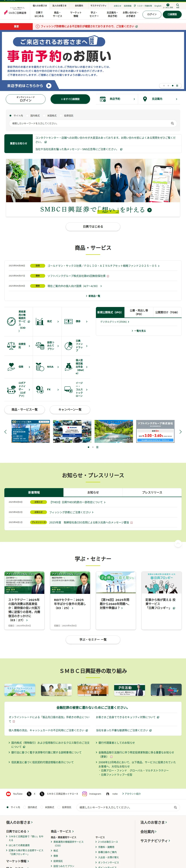Open ソフトバンクグループ株式会社 carousel thumbnail
The height and width of the screenshot is (868, 186).
155,431
